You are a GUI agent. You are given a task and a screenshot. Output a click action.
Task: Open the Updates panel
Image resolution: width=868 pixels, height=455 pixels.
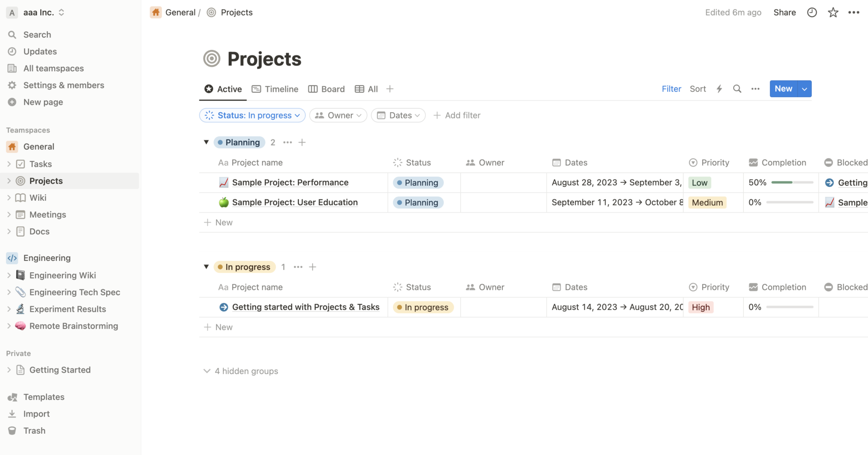40,51
